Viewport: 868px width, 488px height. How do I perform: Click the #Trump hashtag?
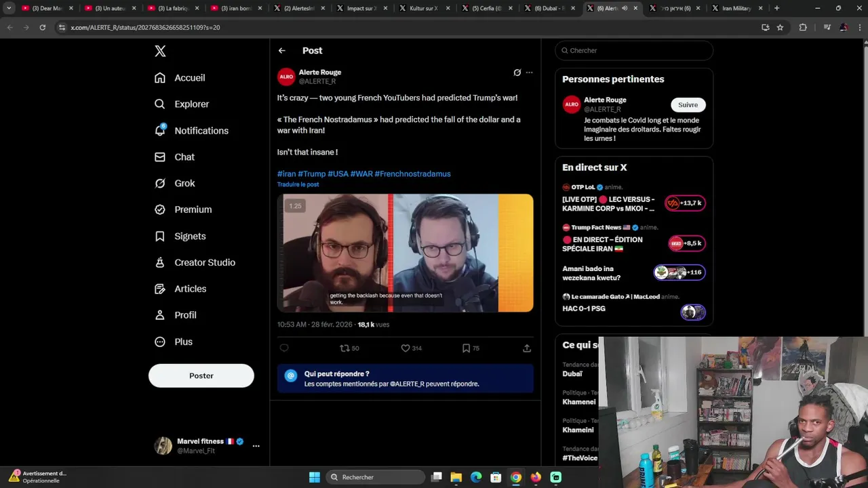(x=312, y=174)
